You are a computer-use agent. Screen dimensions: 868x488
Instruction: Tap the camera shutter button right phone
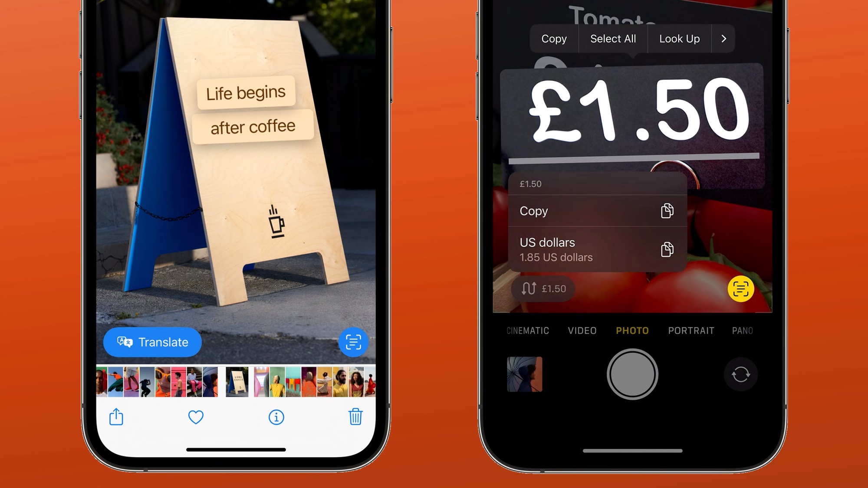point(632,374)
